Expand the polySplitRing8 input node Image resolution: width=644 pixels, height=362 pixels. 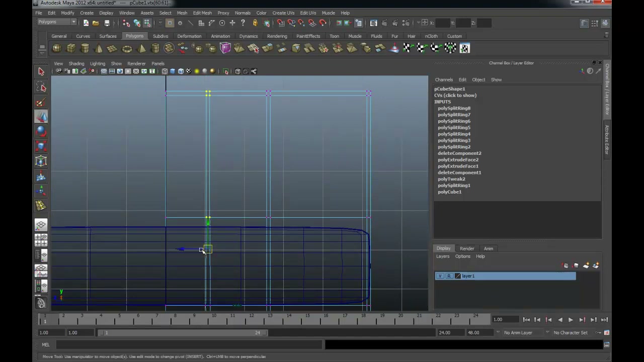click(454, 108)
